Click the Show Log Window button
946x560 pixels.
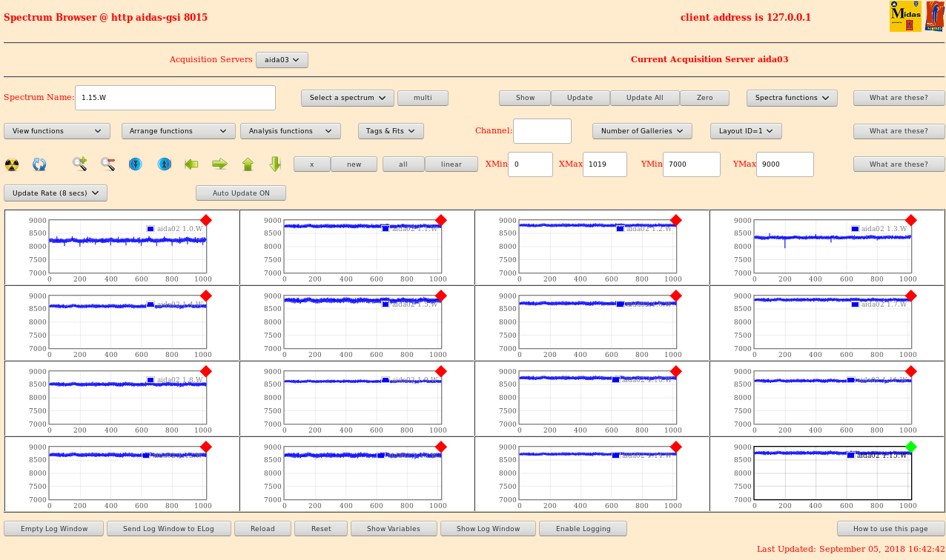tap(488, 529)
